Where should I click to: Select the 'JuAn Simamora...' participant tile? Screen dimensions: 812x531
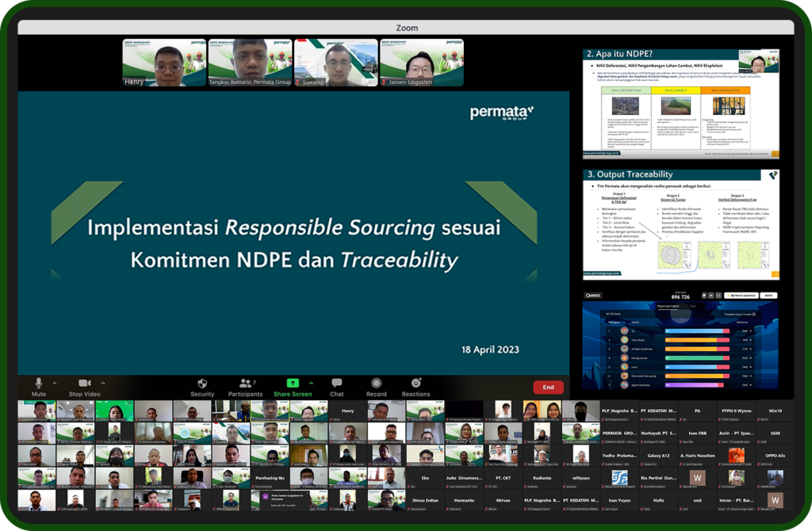[x=464, y=478]
